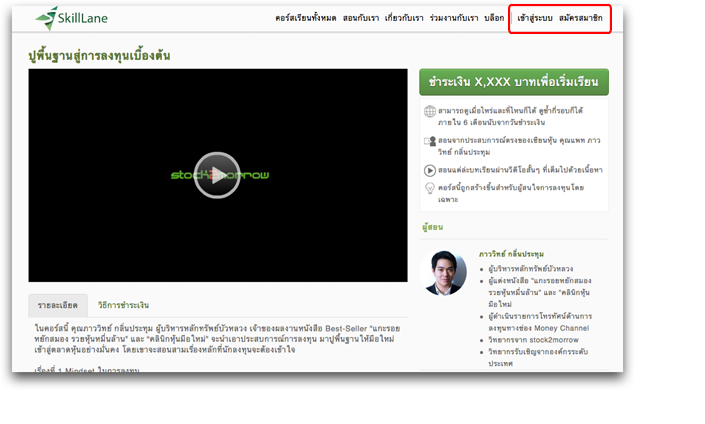
Task: Click green ชำระเงิน X,XXX บาท button
Action: [x=514, y=82]
